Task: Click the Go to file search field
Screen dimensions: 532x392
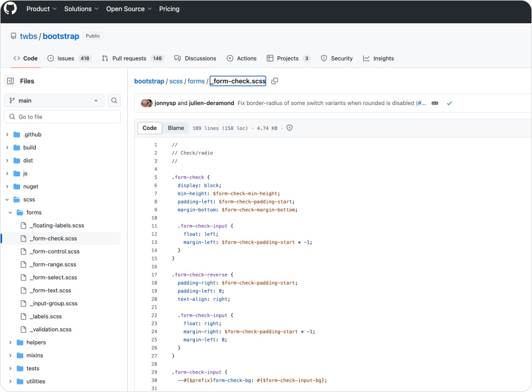Action: pos(62,117)
